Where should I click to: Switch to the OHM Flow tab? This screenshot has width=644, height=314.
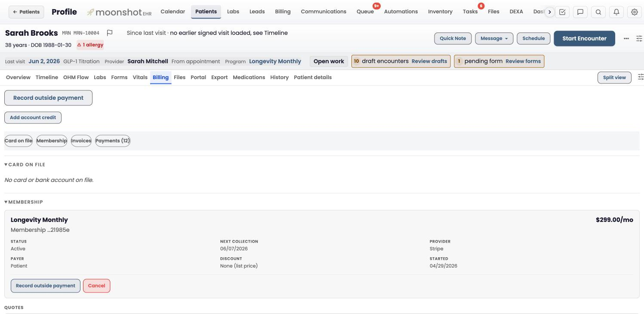pos(76,77)
